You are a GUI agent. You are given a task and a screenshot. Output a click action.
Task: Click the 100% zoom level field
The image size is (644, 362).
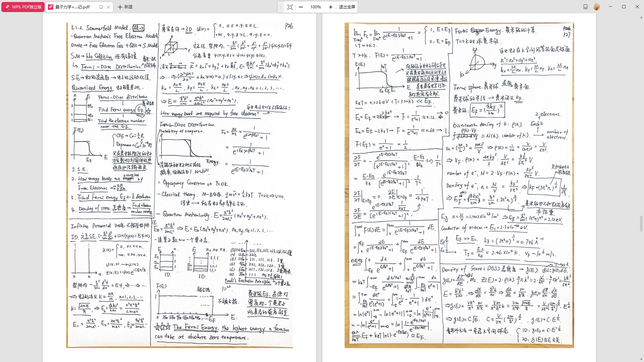tap(315, 7)
